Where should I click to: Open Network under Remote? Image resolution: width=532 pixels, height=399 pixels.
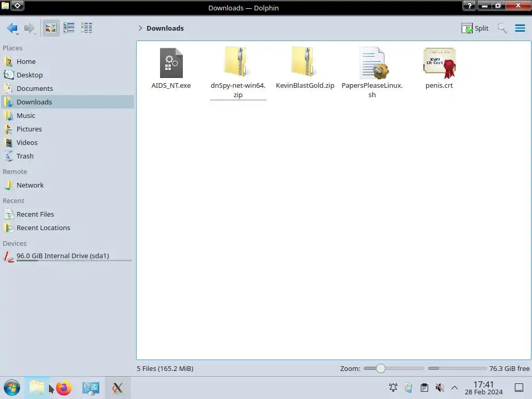[x=67, y=185]
